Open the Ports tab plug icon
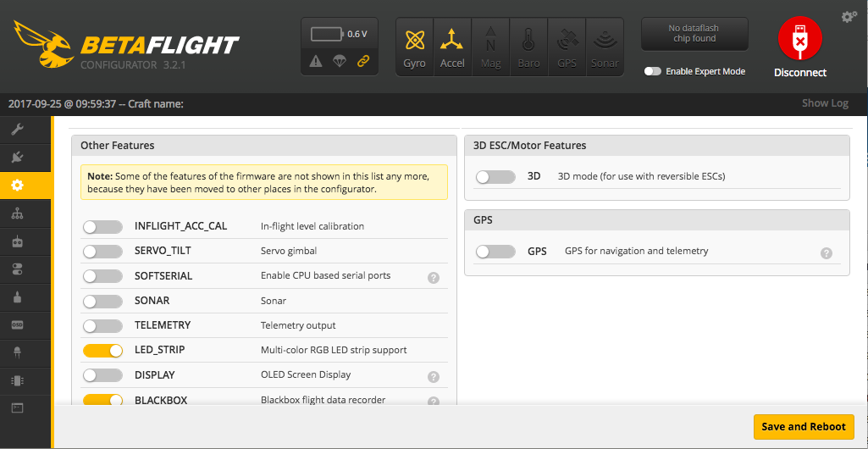The height and width of the screenshot is (449, 868). point(17,158)
